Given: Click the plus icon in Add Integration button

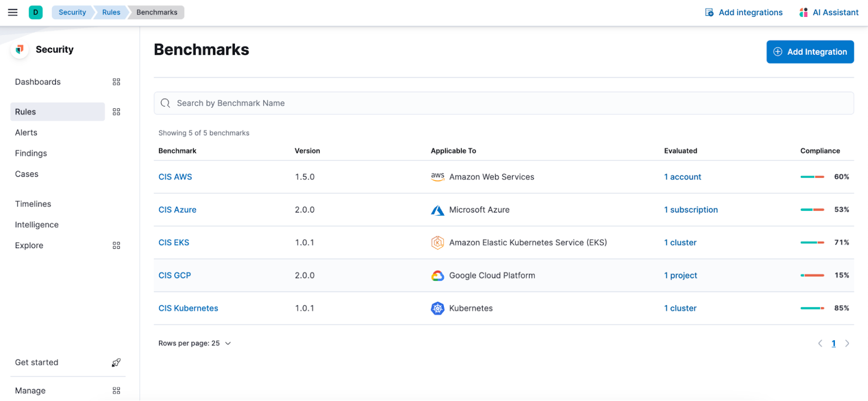Looking at the screenshot, I should tap(778, 52).
